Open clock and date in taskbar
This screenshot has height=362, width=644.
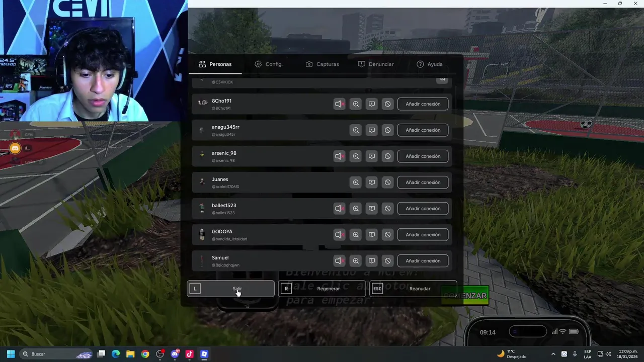(628, 354)
